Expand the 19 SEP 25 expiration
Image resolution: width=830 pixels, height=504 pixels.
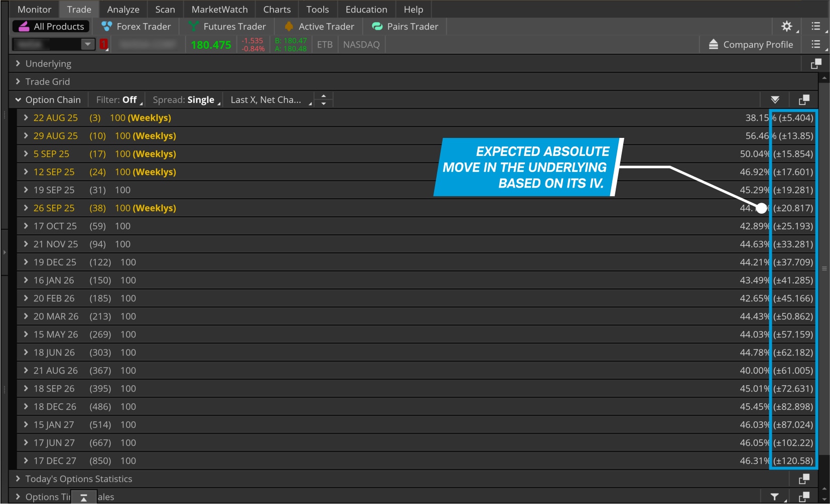pos(26,190)
